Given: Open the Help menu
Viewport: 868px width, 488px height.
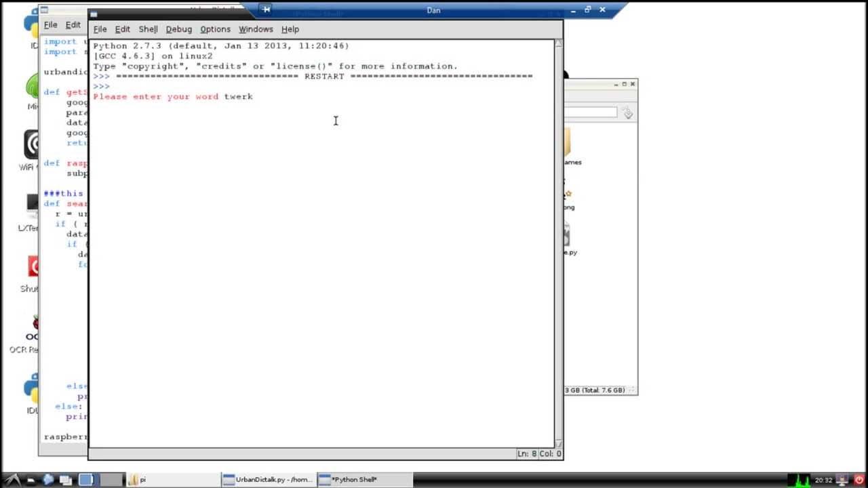Looking at the screenshot, I should tap(290, 29).
